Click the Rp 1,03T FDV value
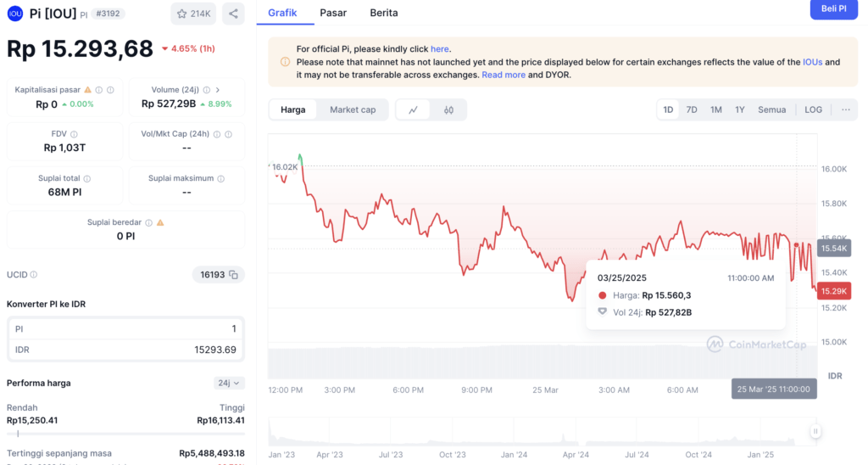Screen dimensions: 868x465 [x=64, y=148]
